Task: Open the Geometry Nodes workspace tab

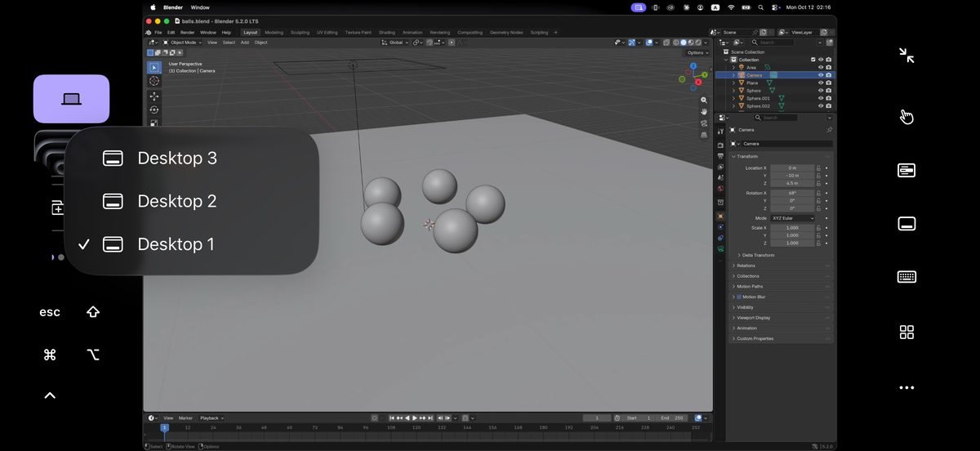Action: tap(506, 33)
